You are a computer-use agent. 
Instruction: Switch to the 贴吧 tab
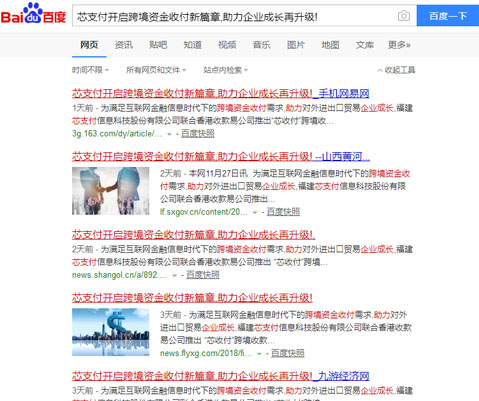(158, 45)
